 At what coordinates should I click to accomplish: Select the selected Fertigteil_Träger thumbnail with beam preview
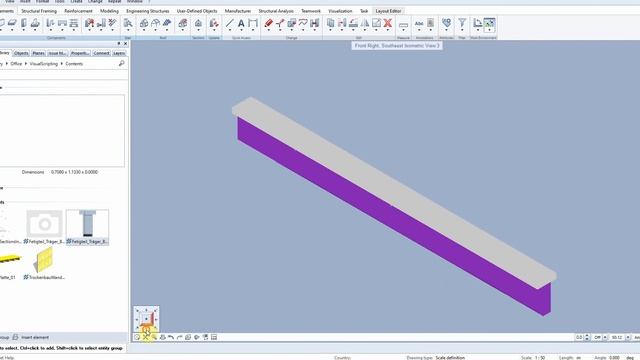click(x=87, y=227)
